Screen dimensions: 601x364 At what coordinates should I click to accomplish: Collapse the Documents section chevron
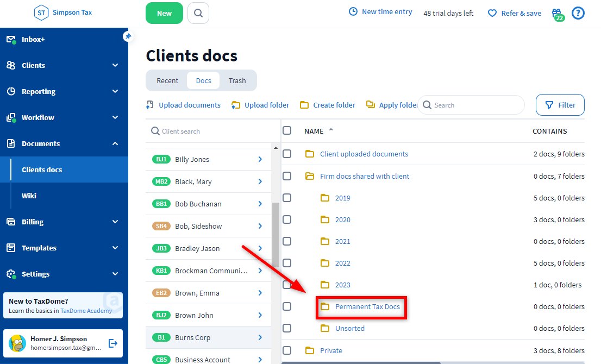pyautogui.click(x=115, y=143)
